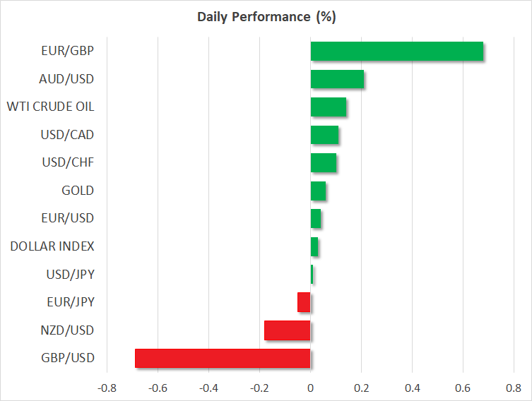Click the long red GBP/USD bar

coord(223,359)
